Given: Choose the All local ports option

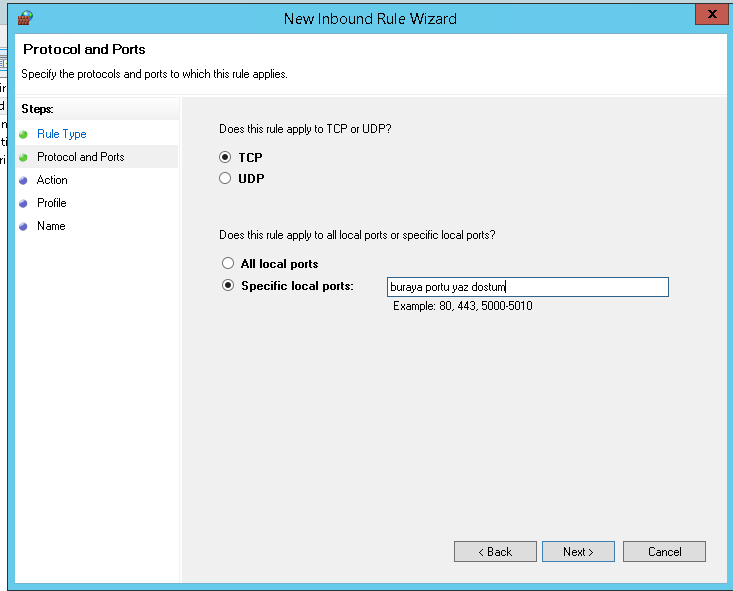Looking at the screenshot, I should [228, 263].
